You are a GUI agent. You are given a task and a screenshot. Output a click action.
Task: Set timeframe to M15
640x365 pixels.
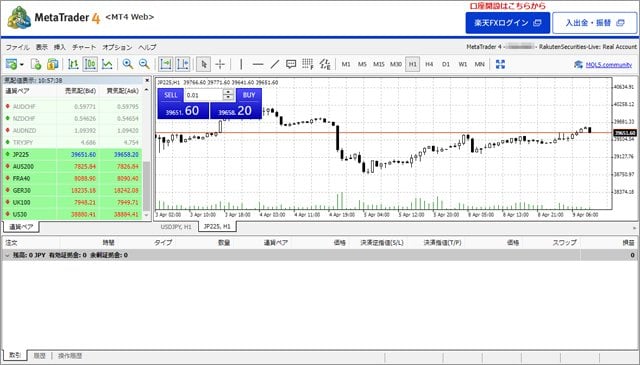coord(379,64)
